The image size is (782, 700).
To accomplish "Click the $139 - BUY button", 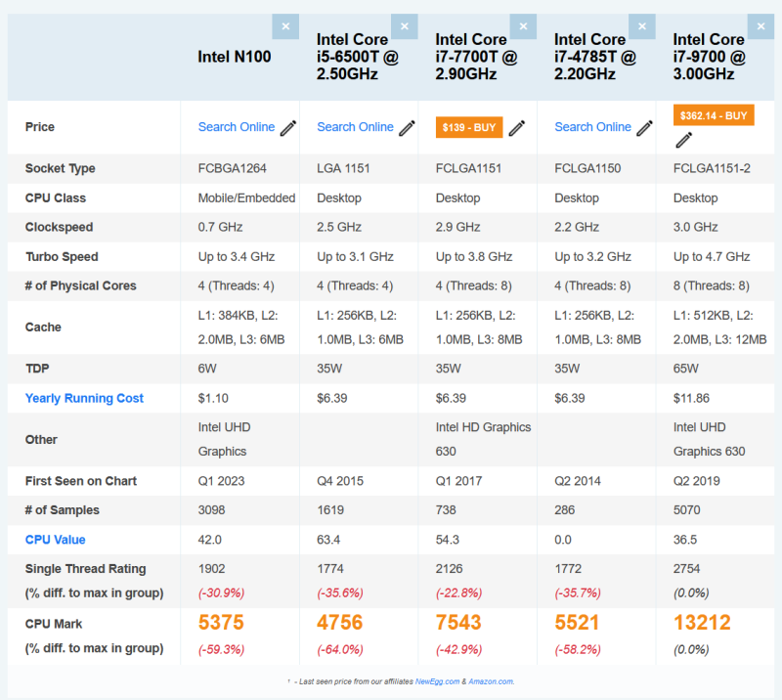I will 469,127.
